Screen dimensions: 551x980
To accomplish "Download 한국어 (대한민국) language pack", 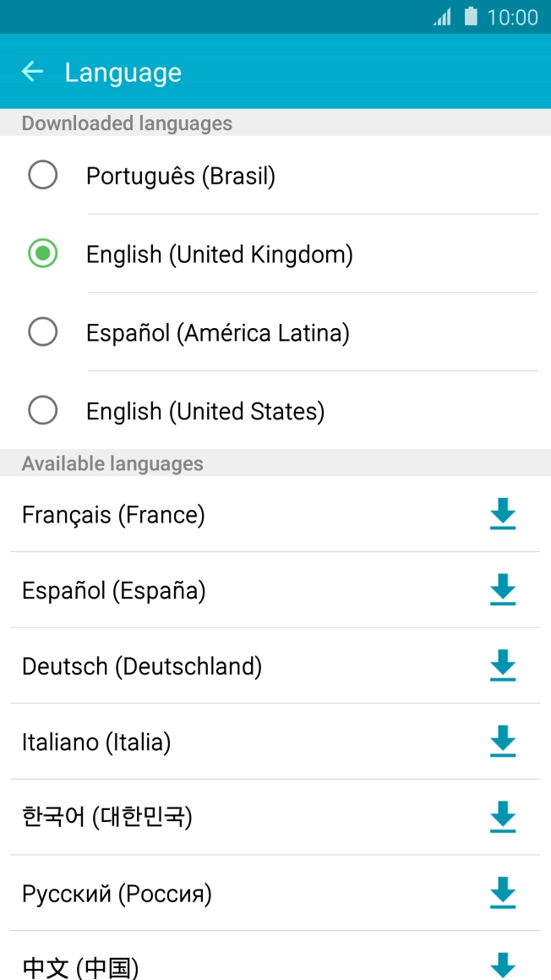I will tap(503, 818).
